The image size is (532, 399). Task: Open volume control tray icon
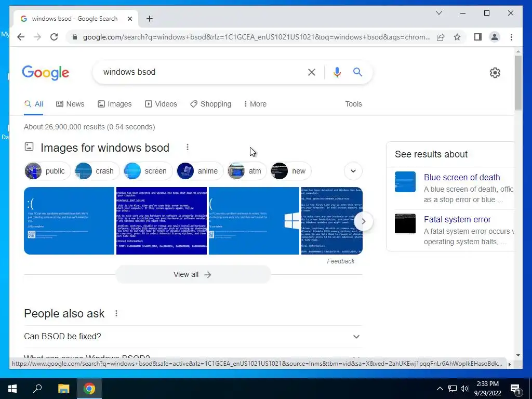(464, 389)
